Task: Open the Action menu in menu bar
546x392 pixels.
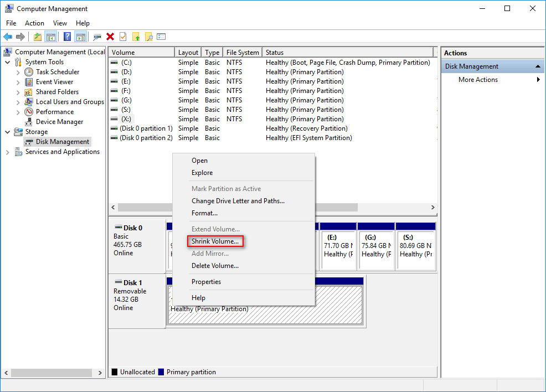Action: (34, 23)
